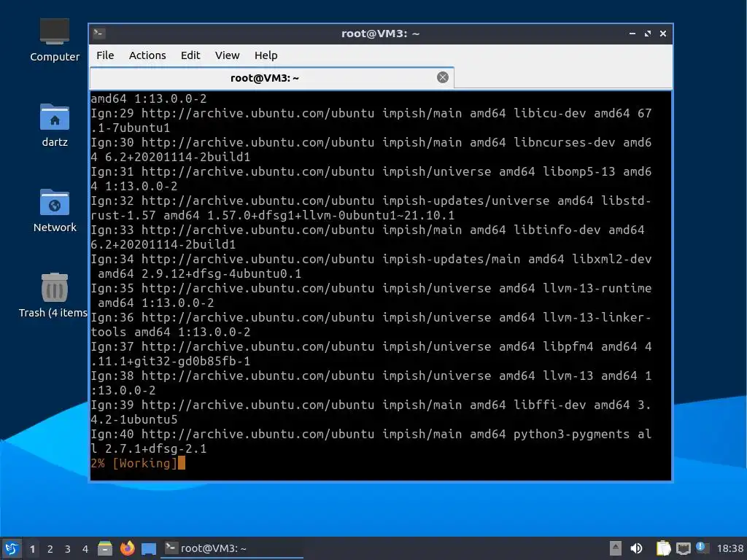The image size is (747, 560).
Task: Open the Computer desktop icon
Action: tap(55, 40)
